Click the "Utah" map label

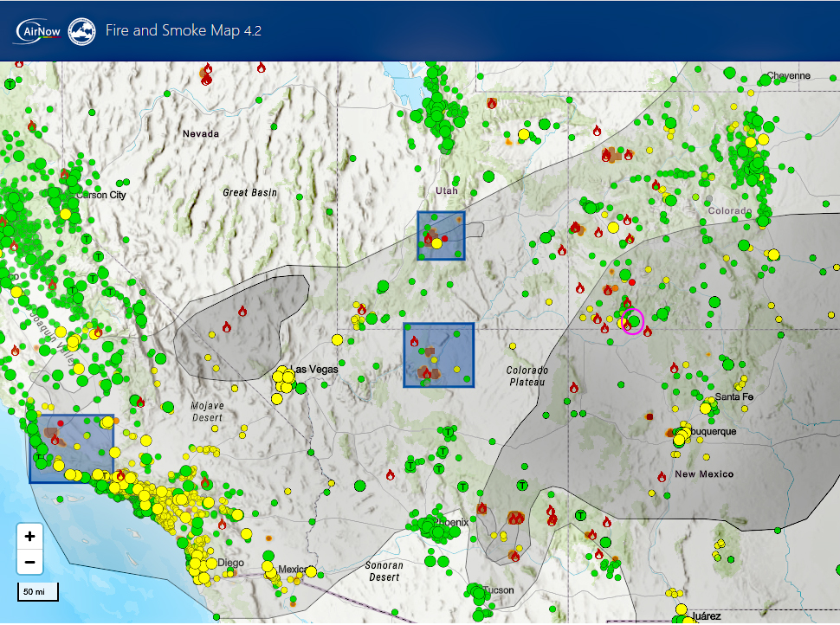click(447, 190)
